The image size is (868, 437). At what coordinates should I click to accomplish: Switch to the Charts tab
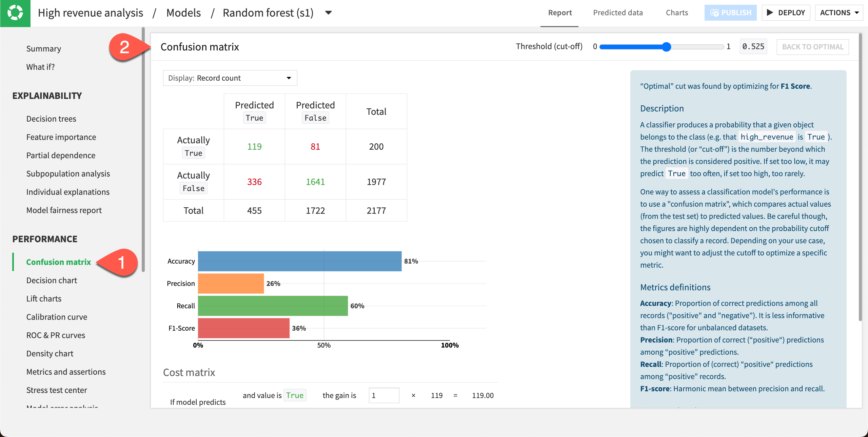(677, 13)
